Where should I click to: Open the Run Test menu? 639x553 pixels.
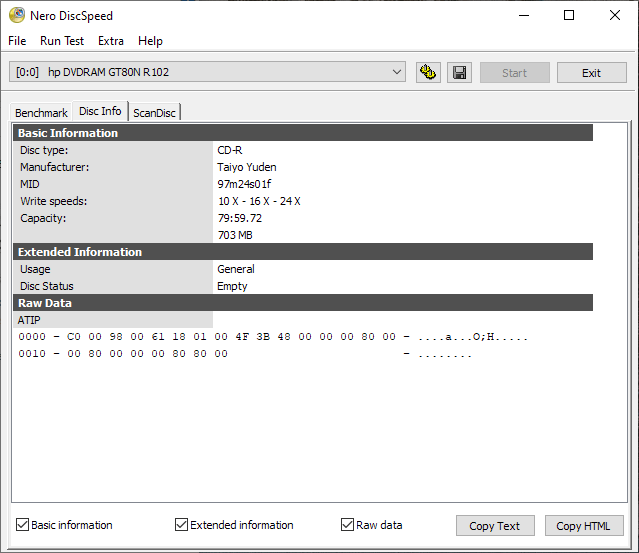pos(62,41)
